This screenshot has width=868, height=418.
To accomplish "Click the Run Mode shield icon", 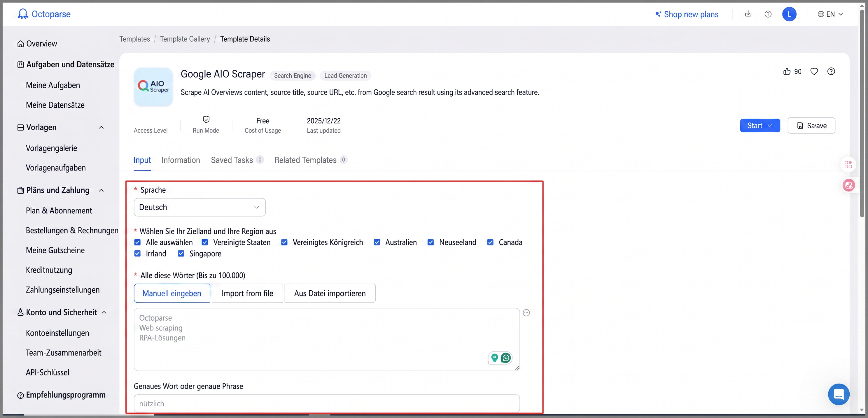I will pyautogui.click(x=206, y=119).
